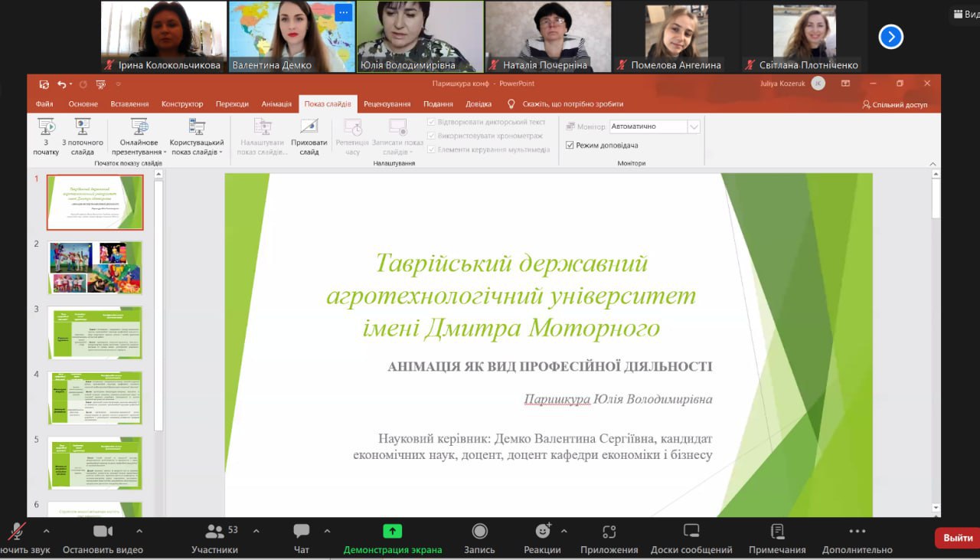This screenshot has width=980, height=560.
Task: Select slide 5 thumbnail
Action: click(95, 463)
